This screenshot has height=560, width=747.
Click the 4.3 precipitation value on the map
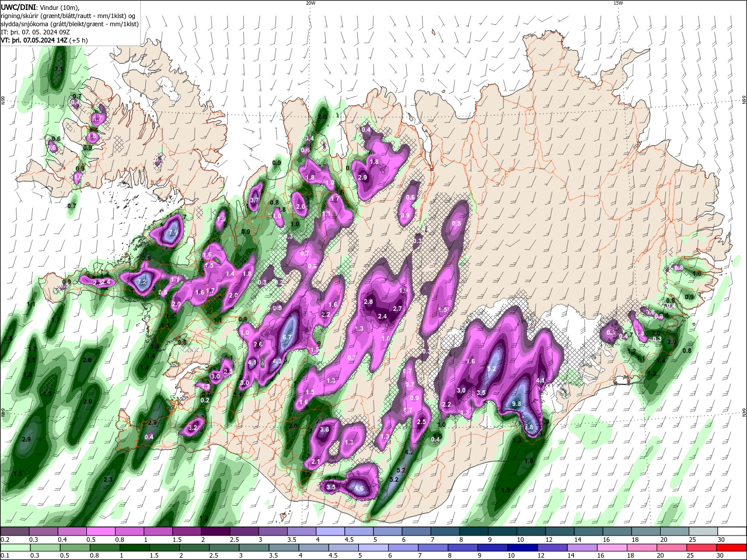pos(278,361)
